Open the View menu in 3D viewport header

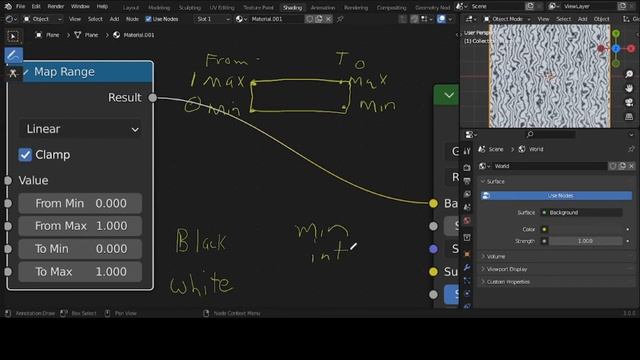(x=543, y=19)
